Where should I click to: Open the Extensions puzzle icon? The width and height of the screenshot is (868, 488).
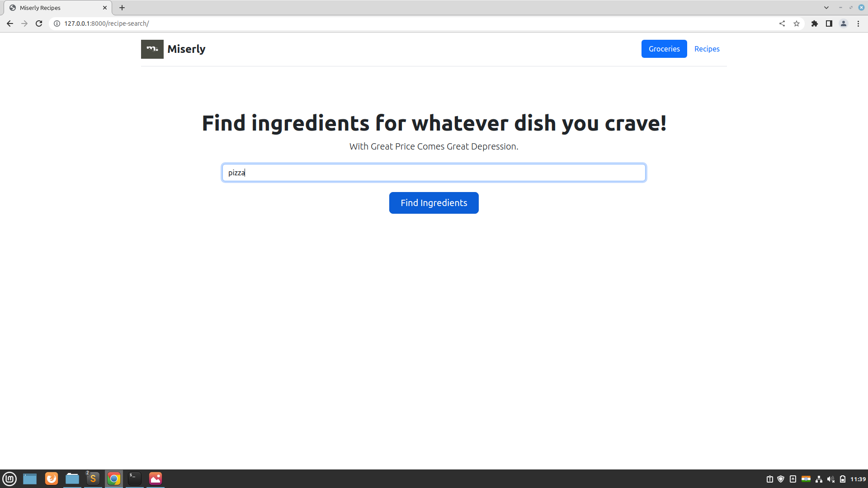coord(815,23)
